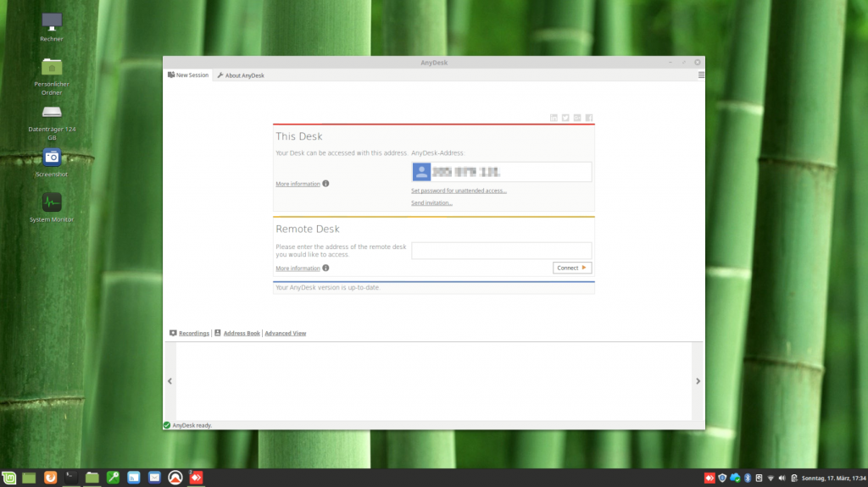Switch to the New Session tab
868x487 pixels.
point(188,75)
